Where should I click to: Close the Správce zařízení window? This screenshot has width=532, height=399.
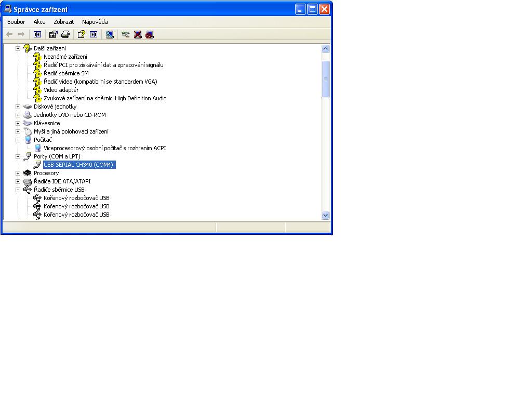pyautogui.click(x=324, y=9)
